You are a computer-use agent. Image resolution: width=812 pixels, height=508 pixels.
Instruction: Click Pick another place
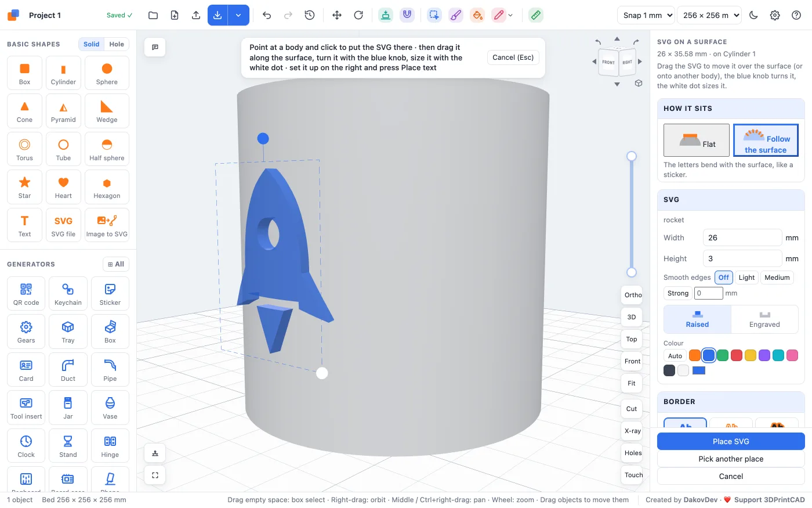pyautogui.click(x=731, y=459)
